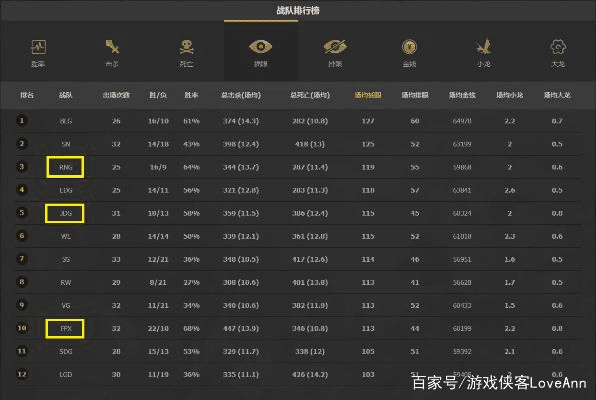The width and height of the screenshot is (596, 400).
Task: Select the kills (击杀) sword icon
Action: tap(112, 47)
